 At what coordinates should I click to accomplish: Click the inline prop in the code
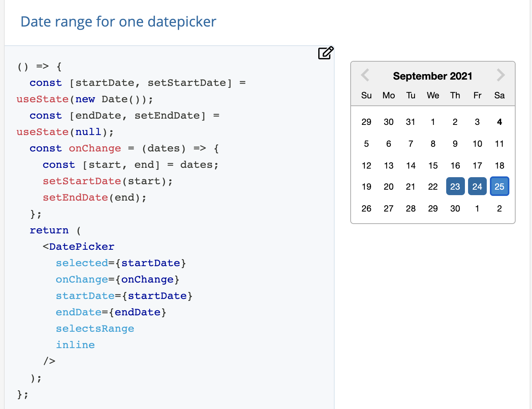[x=75, y=345]
